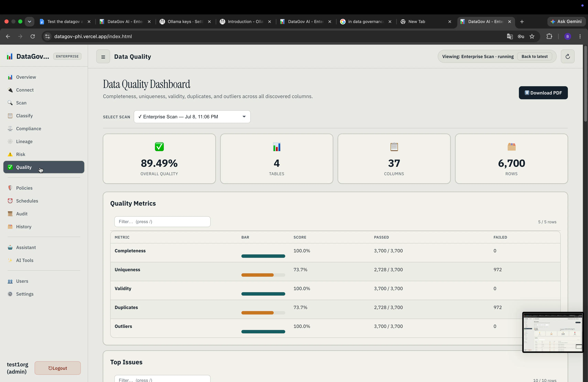View site information icon in address bar

(47, 37)
